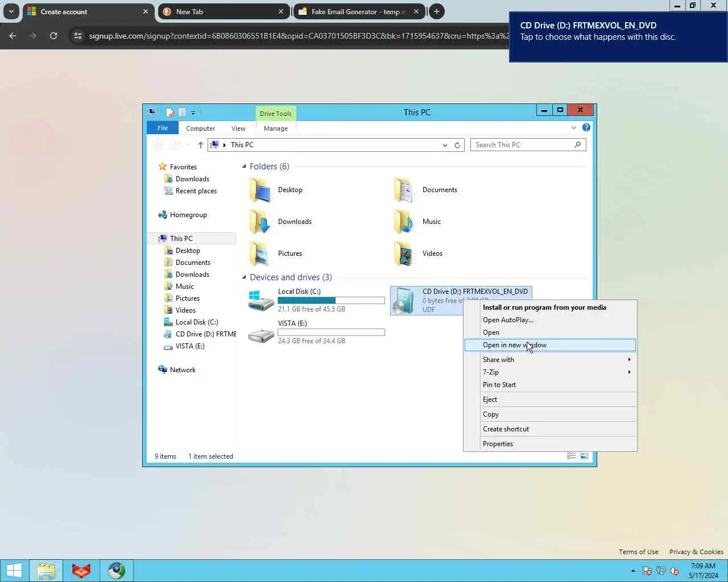Open address bar history dropdown arrow
Viewport: 728px width, 582px height.
click(x=445, y=145)
